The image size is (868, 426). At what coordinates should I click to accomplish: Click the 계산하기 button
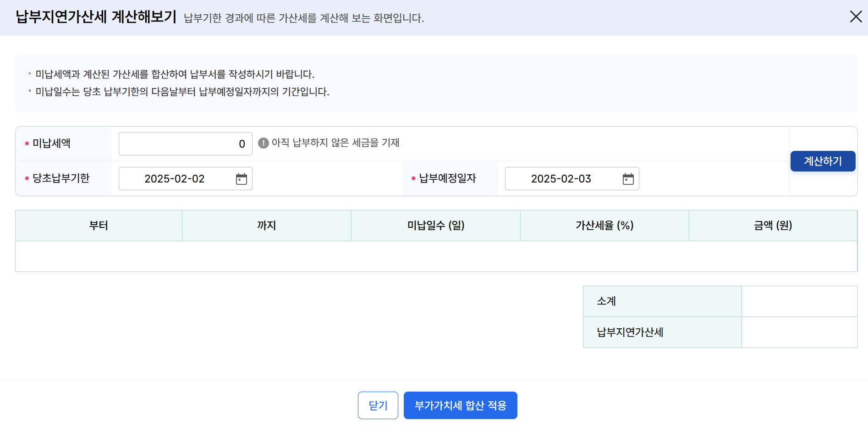tap(823, 161)
